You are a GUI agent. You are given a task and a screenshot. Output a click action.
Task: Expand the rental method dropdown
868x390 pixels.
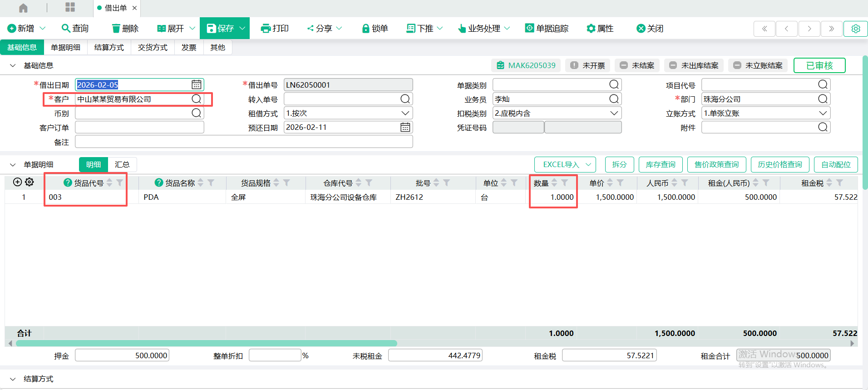405,113
